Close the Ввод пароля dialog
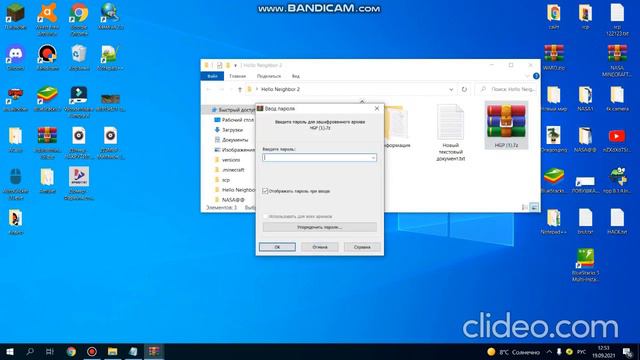Screen dimensions: 640x360 click(x=377, y=109)
